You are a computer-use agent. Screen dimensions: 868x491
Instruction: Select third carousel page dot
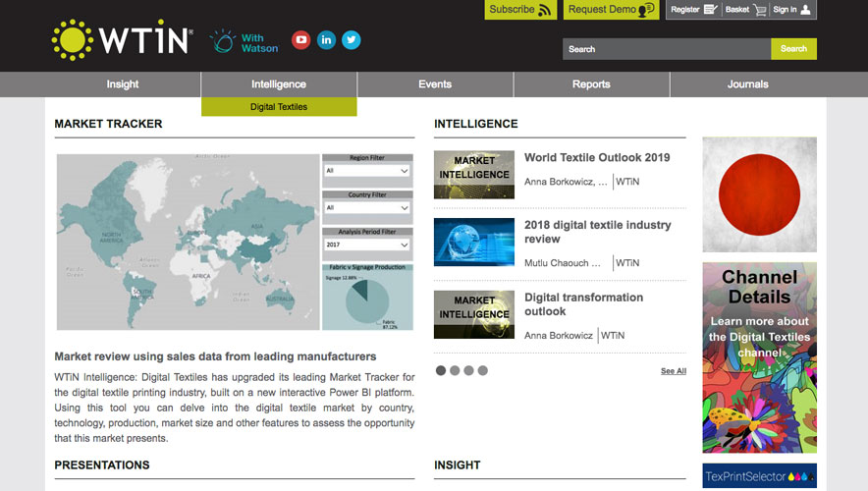[469, 370]
